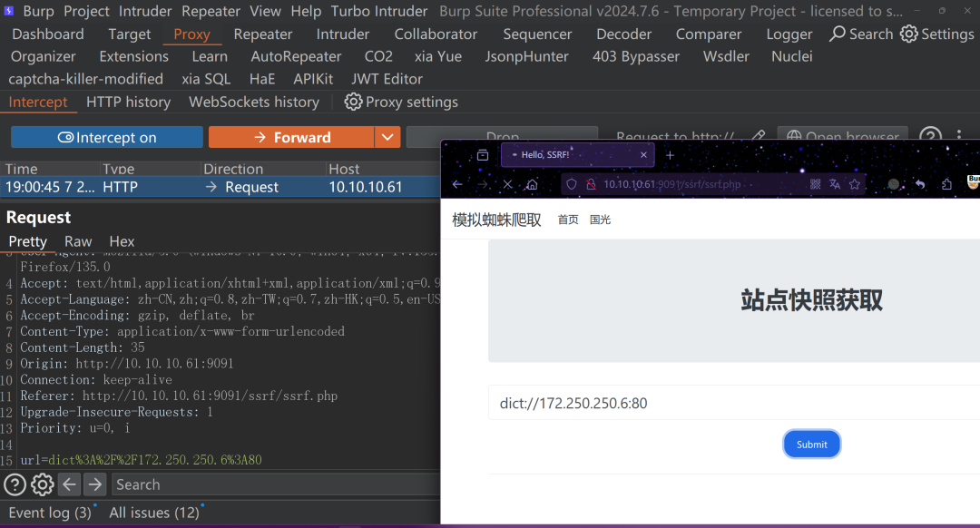Click the orange Forward button
Screen dimensions: 980x528
tap(291, 138)
